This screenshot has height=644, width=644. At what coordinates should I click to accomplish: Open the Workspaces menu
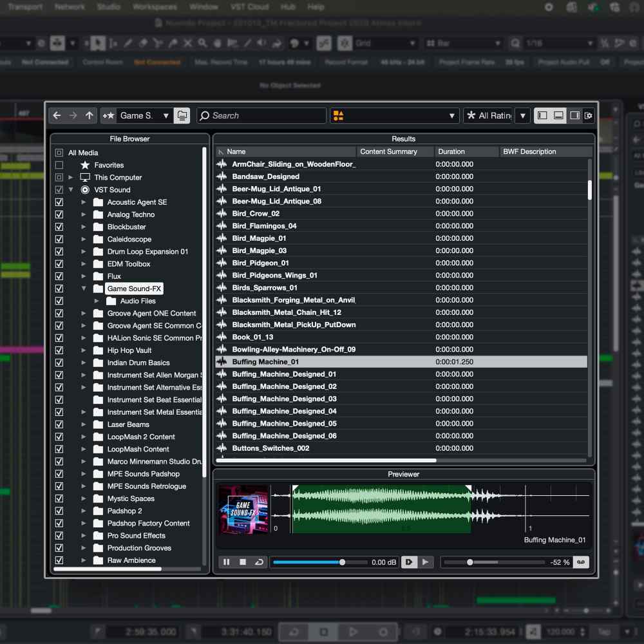coord(155,7)
